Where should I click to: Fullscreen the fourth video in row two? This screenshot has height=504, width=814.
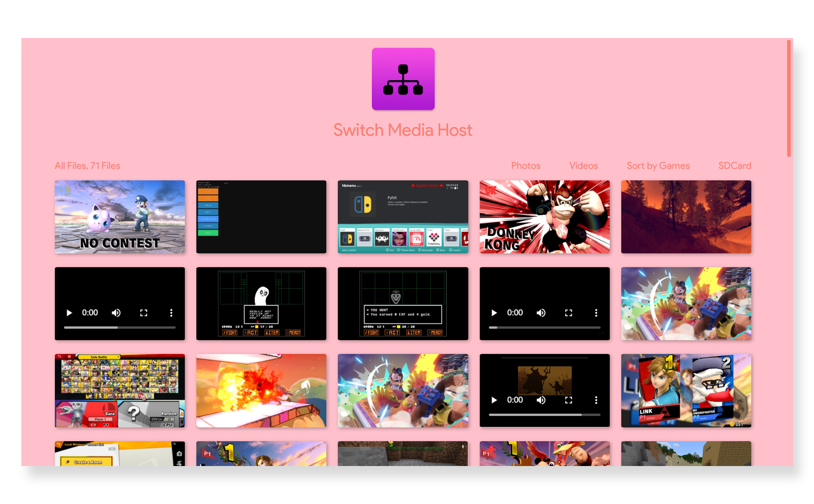coord(569,313)
